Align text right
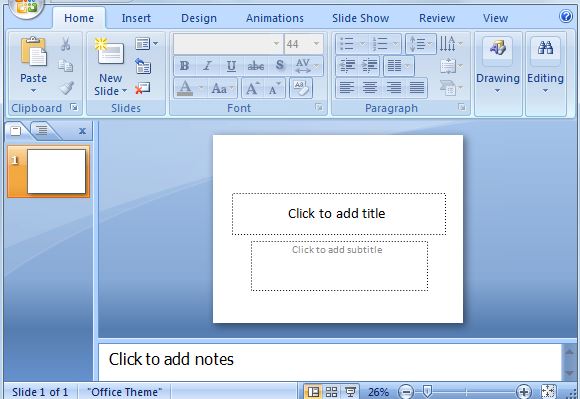 click(x=394, y=88)
